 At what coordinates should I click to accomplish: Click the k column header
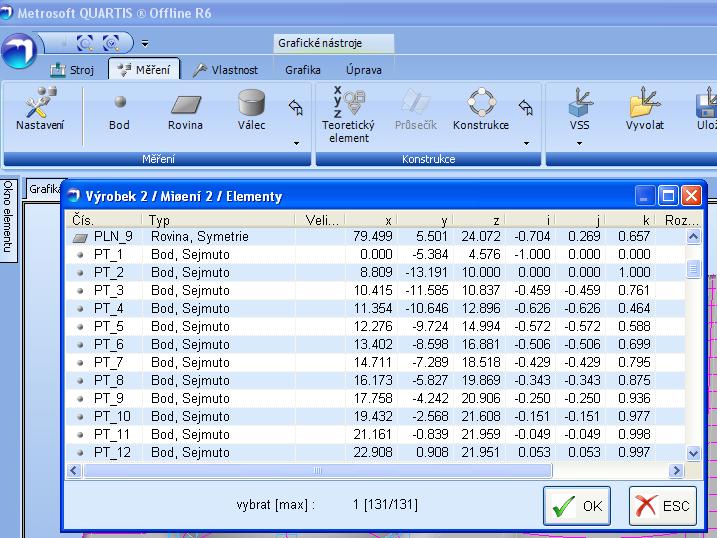[x=631, y=220]
